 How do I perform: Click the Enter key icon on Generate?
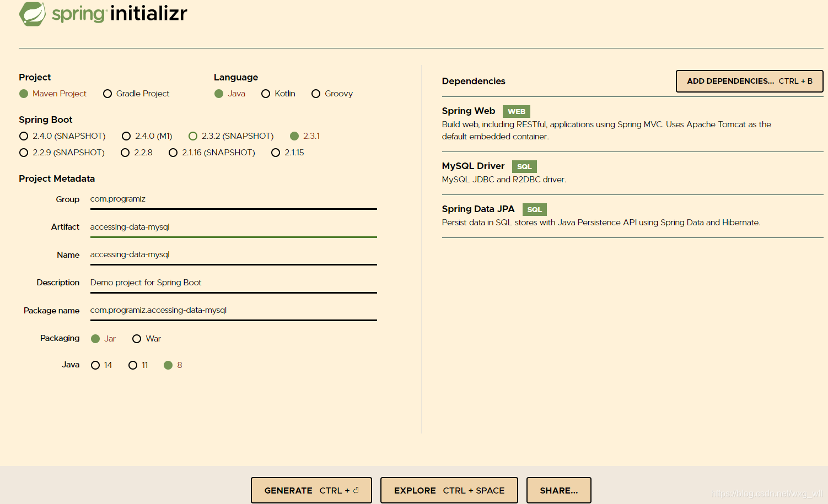(356, 490)
